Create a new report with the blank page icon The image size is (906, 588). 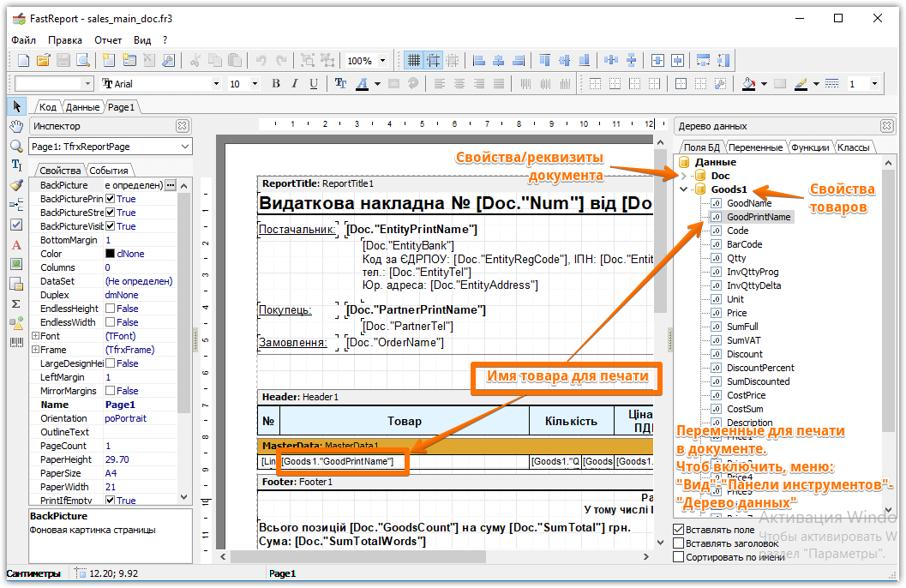coord(24,60)
